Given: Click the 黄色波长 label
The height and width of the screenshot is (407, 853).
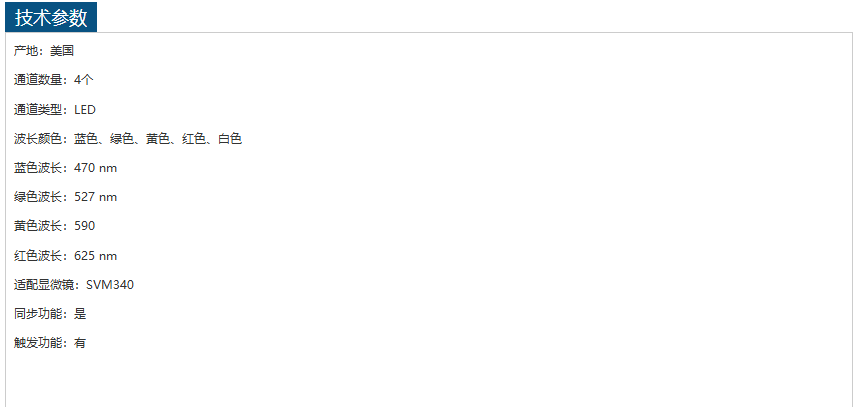Looking at the screenshot, I should [38, 226].
